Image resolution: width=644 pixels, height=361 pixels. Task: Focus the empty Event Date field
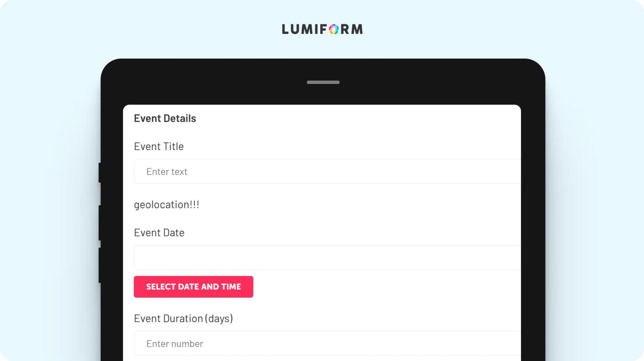[x=327, y=258]
